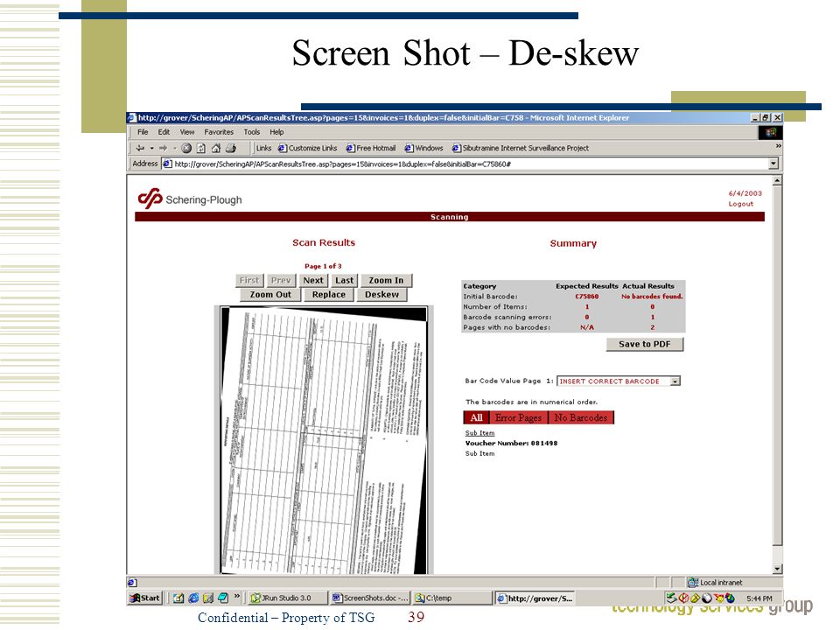The image size is (840, 630).
Task: Click the page scrollbar down arrow
Action: tap(777, 569)
